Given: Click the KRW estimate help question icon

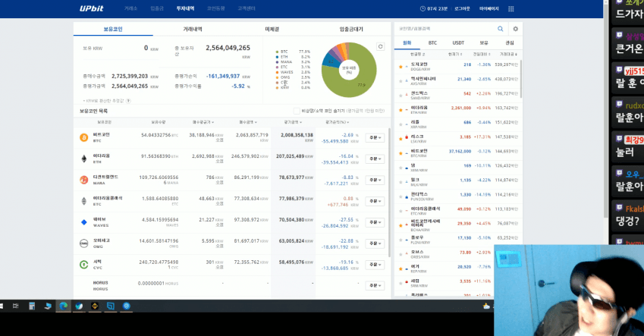Looking at the screenshot, I should click(128, 101).
